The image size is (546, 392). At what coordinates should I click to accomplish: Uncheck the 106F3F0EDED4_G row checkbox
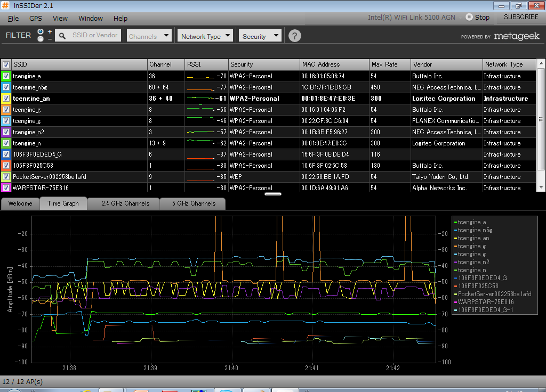[6, 154]
